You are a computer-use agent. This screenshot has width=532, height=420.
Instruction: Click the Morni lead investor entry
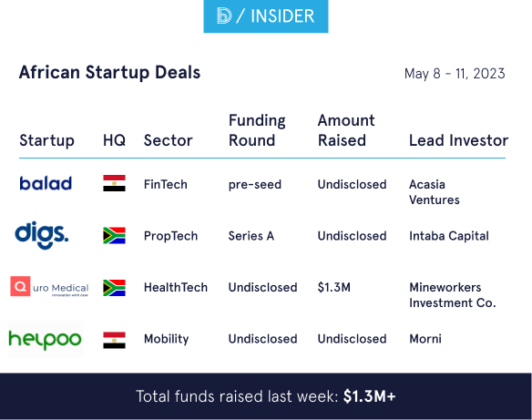(x=425, y=339)
